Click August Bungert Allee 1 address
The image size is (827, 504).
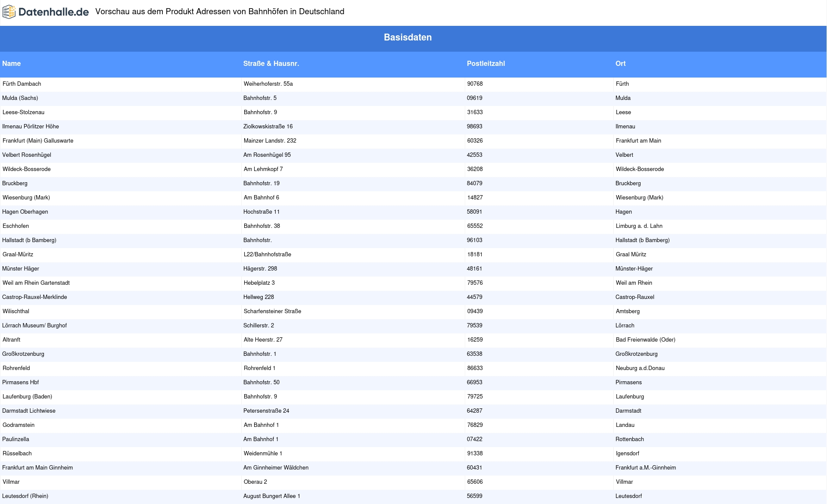pyautogui.click(x=272, y=496)
